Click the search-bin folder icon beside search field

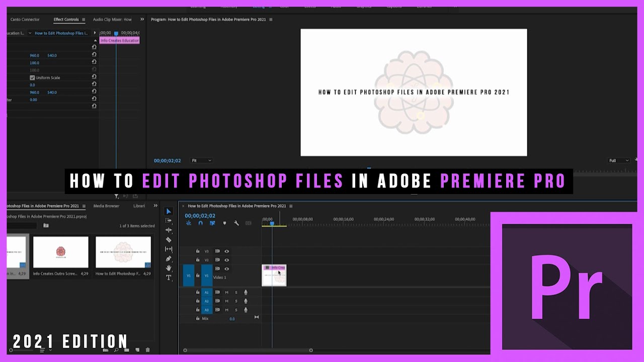(x=46, y=226)
